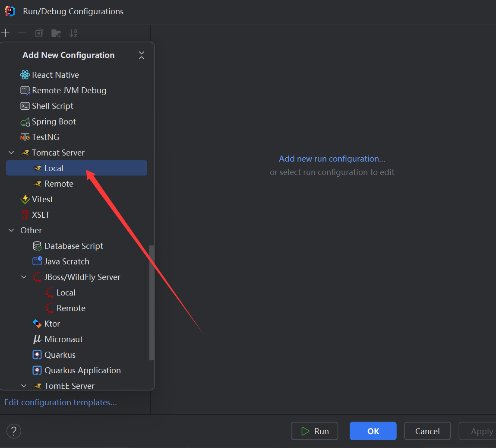The image size is (496, 448).
Task: Collapse the Tomcat Server tree node
Action: pyautogui.click(x=12, y=153)
